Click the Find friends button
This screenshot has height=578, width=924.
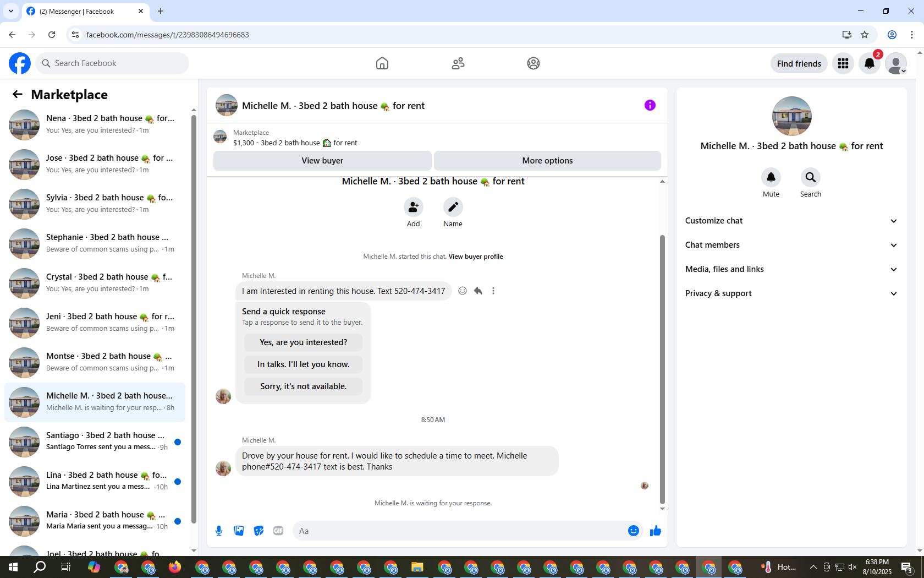[799, 63]
